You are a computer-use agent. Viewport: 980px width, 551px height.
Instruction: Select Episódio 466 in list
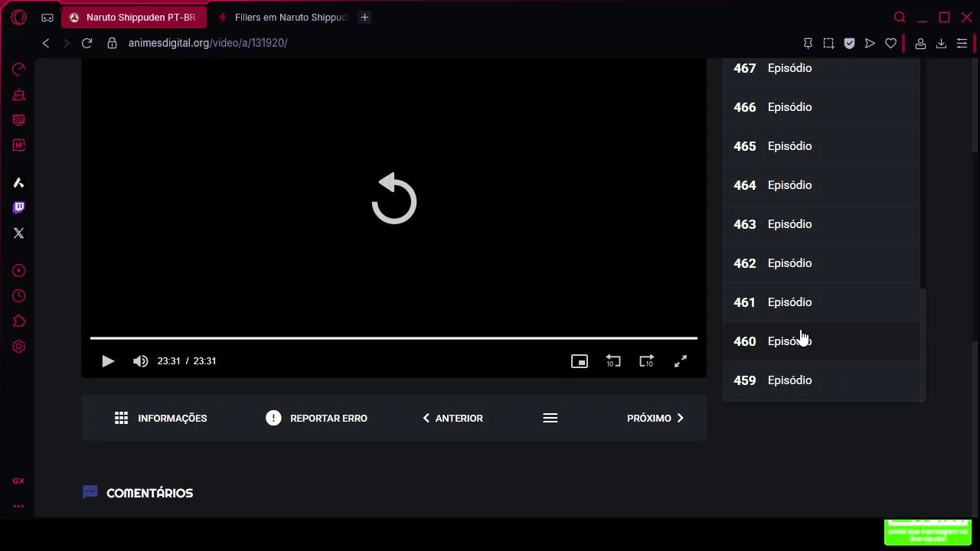coord(821,107)
